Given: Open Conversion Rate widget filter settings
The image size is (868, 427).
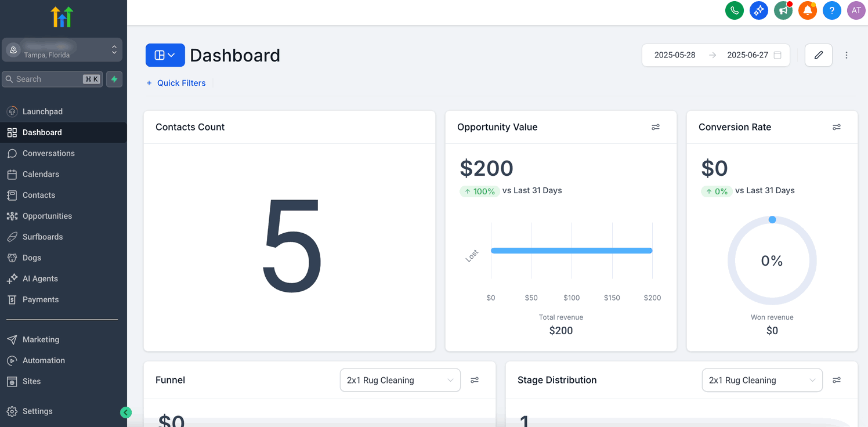Looking at the screenshot, I should point(837,127).
